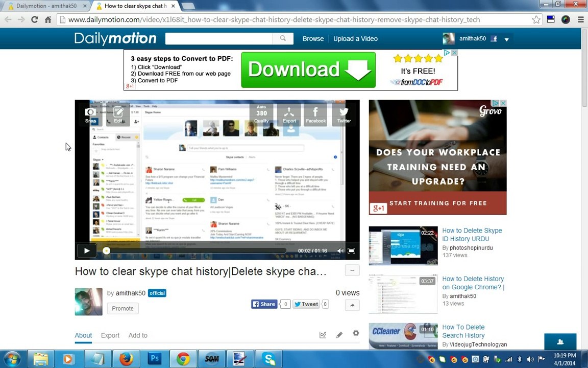
Task: Close the Grovo sidebar ad with X
Action: click(503, 103)
